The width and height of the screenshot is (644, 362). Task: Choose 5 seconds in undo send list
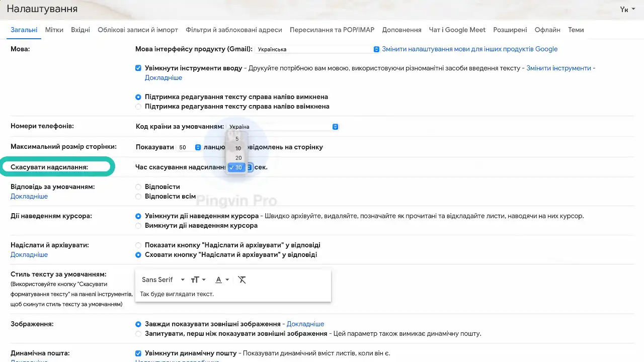tap(237, 139)
